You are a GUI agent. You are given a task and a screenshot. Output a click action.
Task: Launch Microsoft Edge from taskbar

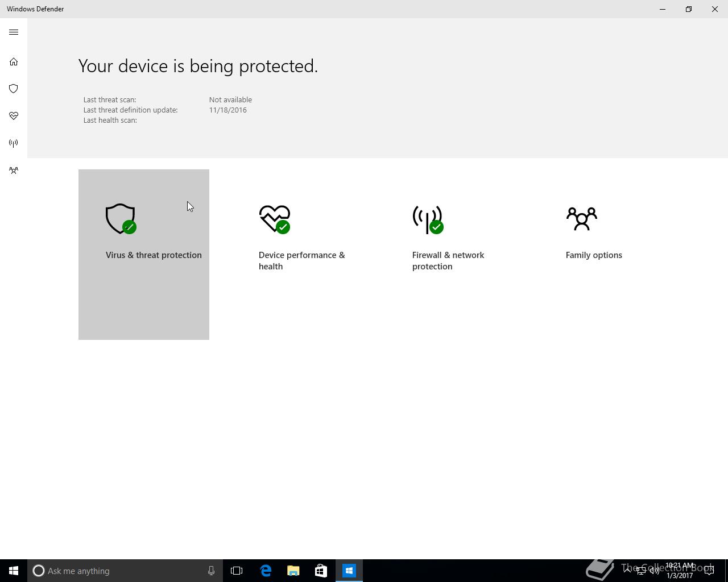click(266, 571)
